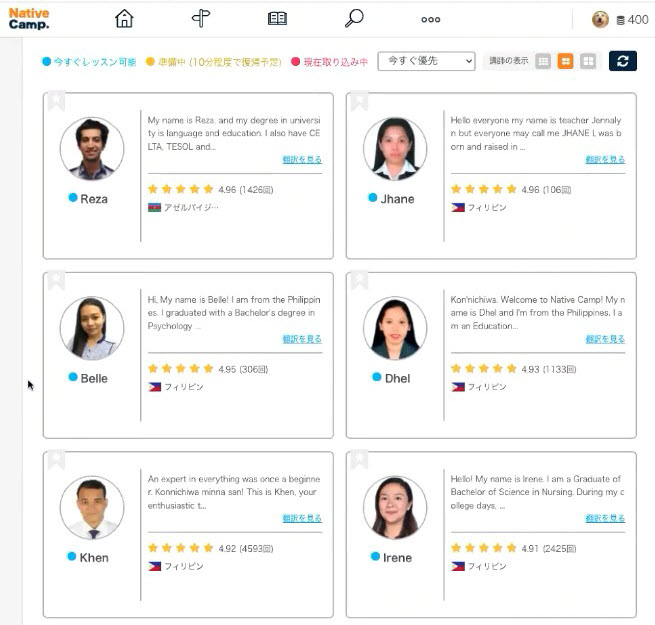Click the Native Camp logo

pyautogui.click(x=28, y=18)
